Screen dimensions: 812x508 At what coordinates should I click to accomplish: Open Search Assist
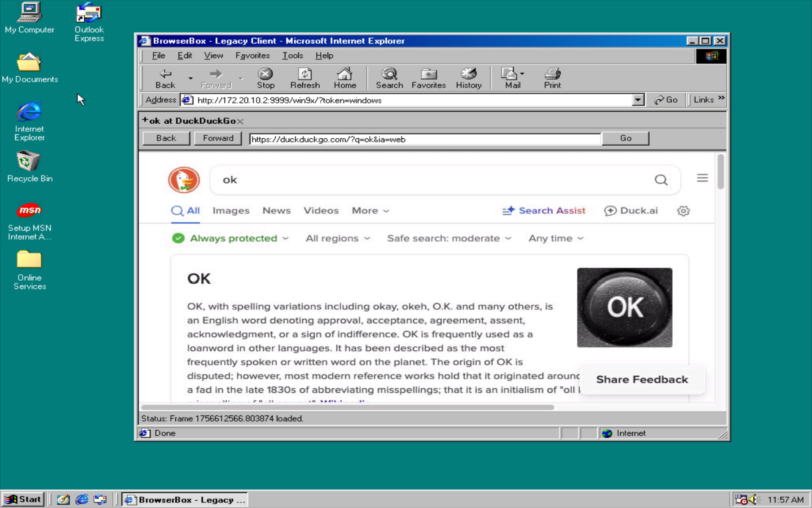point(544,211)
